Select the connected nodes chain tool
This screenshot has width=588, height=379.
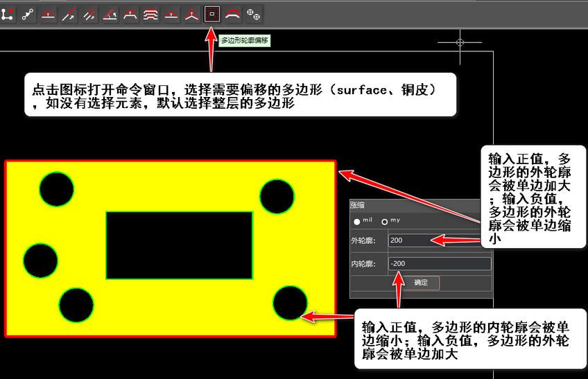point(28,15)
